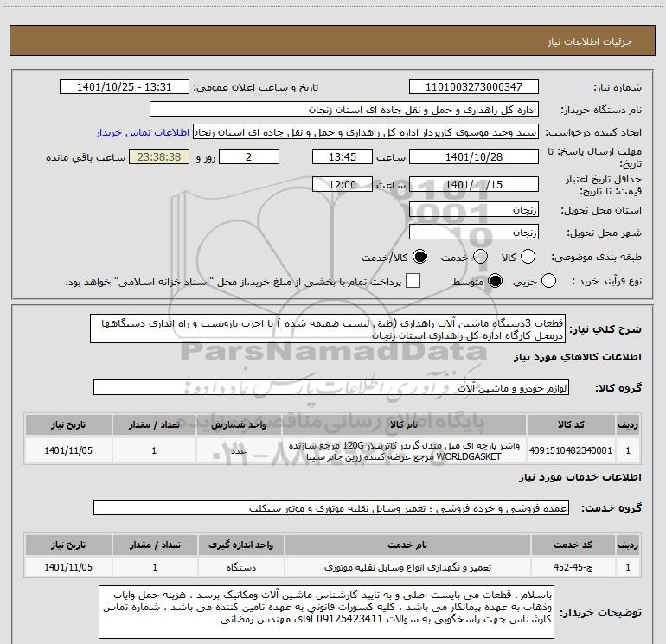Click the واحد اندازه گیری column header
The width and height of the screenshot is (666, 644).
pyautogui.click(x=240, y=545)
